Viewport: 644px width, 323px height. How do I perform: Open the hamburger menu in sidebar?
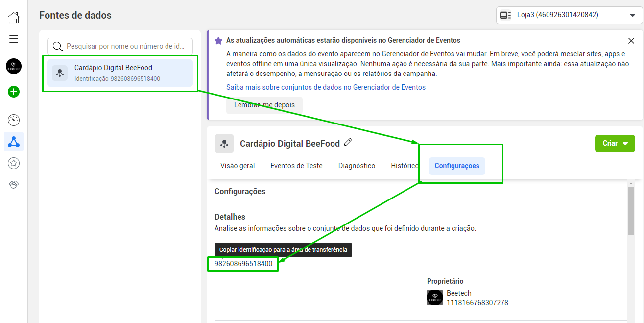[14, 39]
